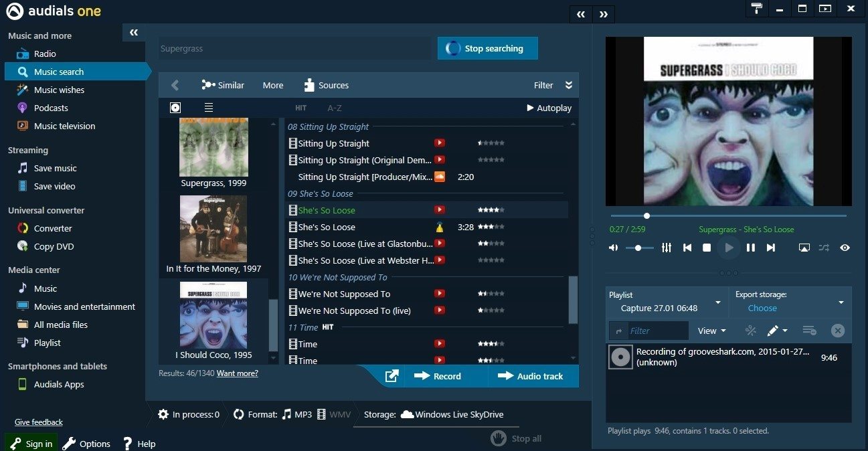Click the right double-arrow panel button
The width and height of the screenshot is (868, 451).
(x=604, y=14)
